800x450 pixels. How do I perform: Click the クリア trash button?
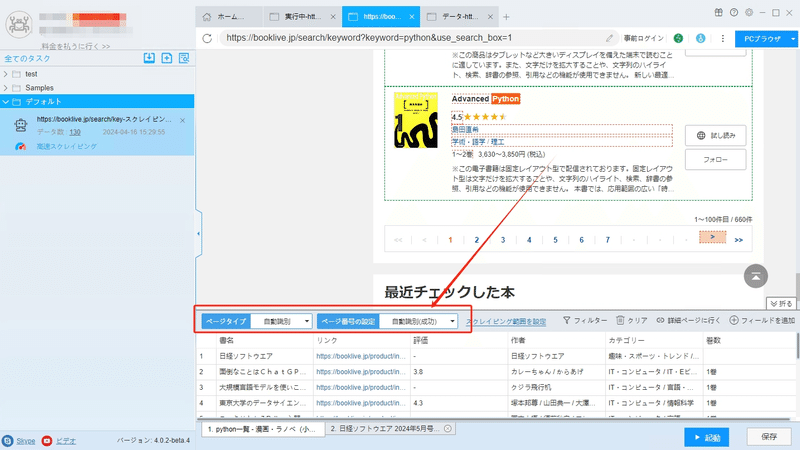632,320
